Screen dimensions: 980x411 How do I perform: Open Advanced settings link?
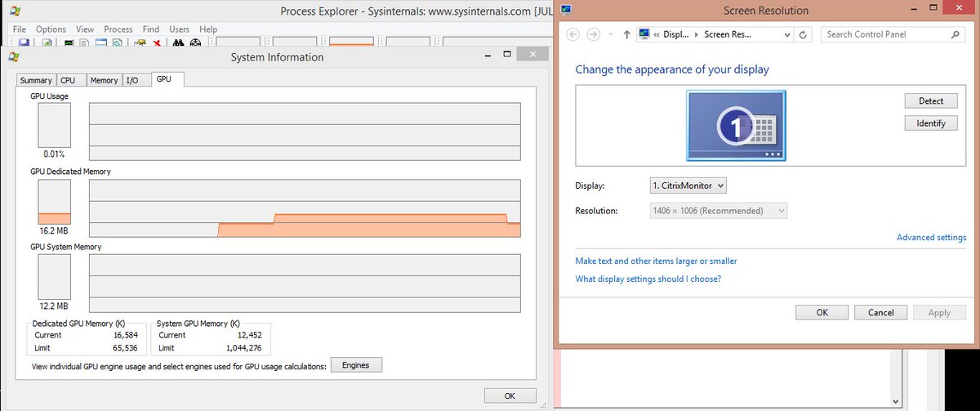point(931,237)
